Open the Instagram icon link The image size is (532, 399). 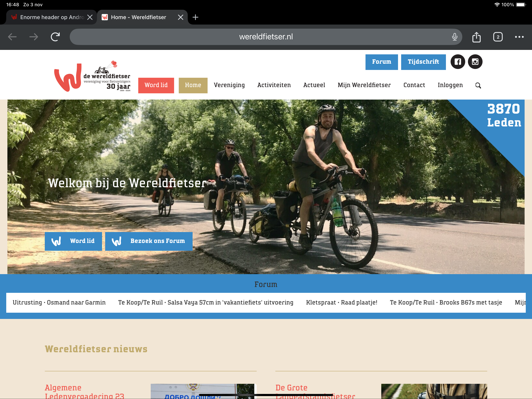(475, 62)
